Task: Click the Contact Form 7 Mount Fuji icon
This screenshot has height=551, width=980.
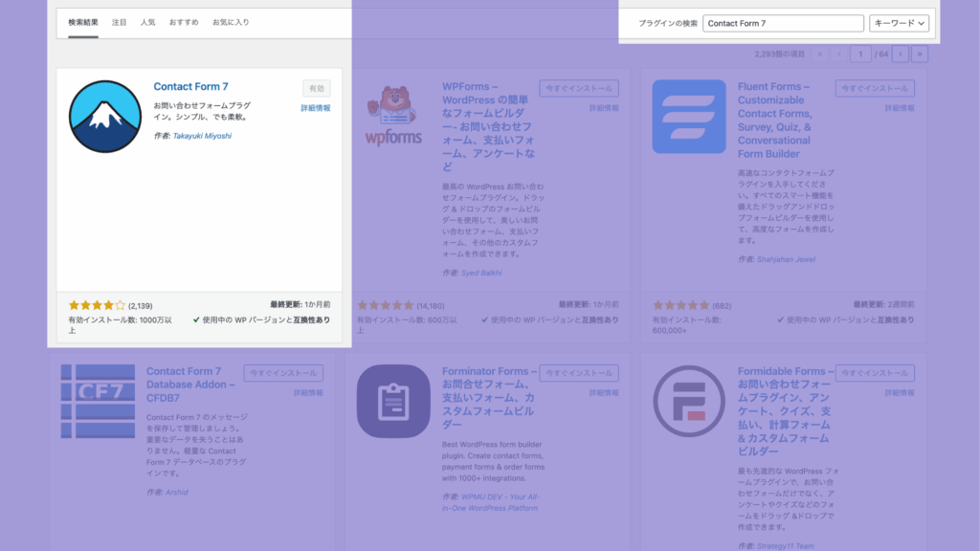Action: [x=105, y=116]
